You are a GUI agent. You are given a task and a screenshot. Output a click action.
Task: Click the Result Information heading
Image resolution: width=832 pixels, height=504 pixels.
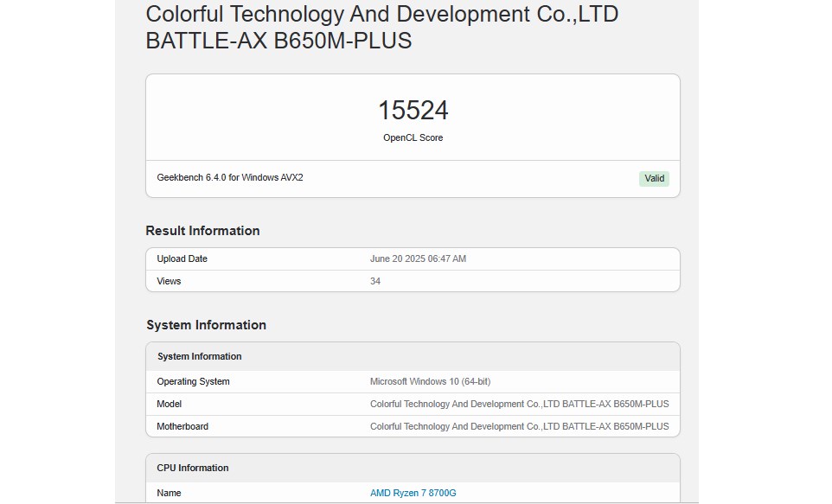202,231
